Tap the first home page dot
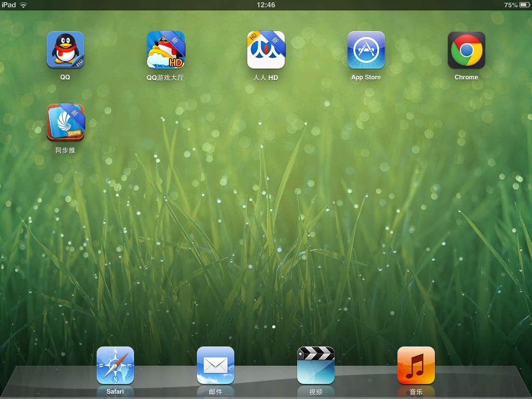Image resolution: width=532 pixels, height=399 pixels. [265, 327]
